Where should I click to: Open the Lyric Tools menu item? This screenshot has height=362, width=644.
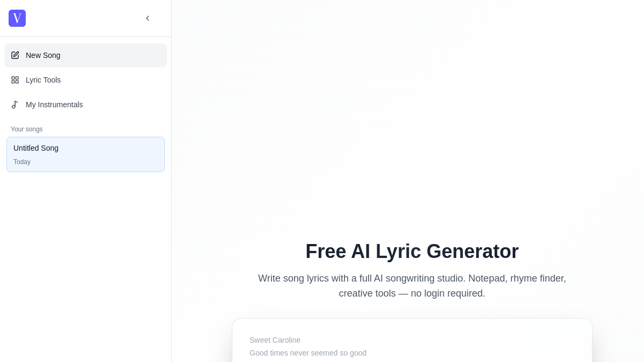click(43, 80)
